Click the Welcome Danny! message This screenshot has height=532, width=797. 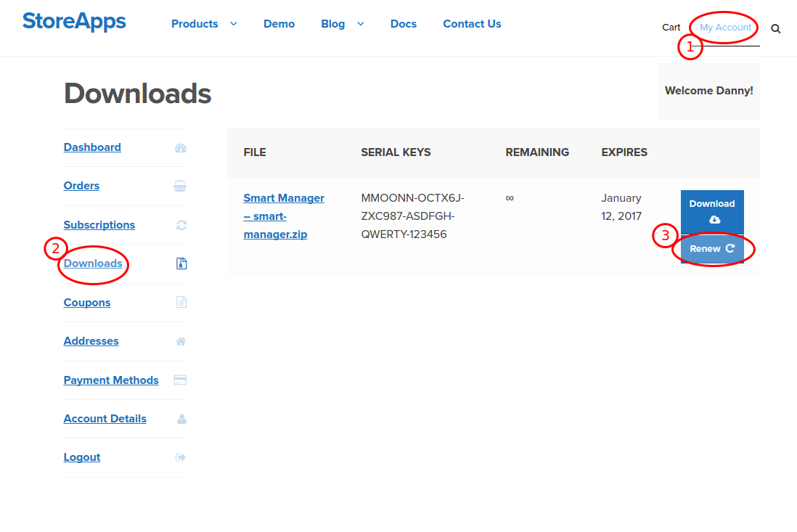(708, 91)
